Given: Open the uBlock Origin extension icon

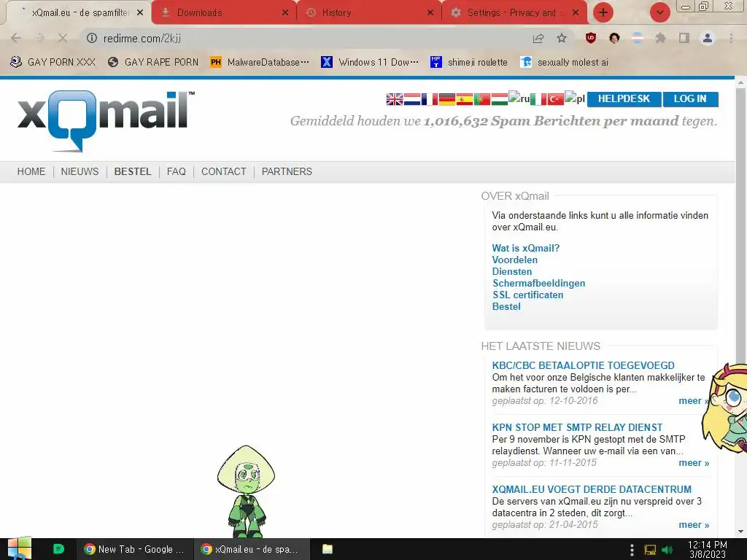Looking at the screenshot, I should point(591,38).
